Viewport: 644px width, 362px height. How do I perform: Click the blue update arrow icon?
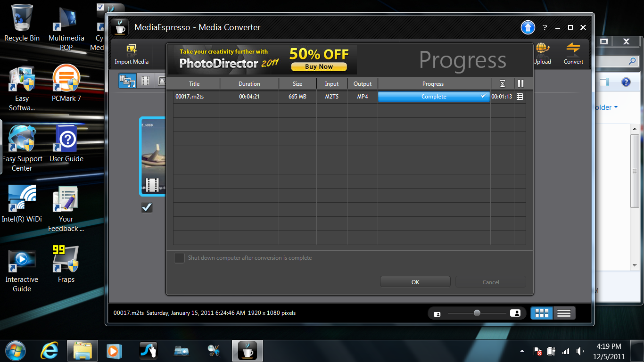(528, 27)
